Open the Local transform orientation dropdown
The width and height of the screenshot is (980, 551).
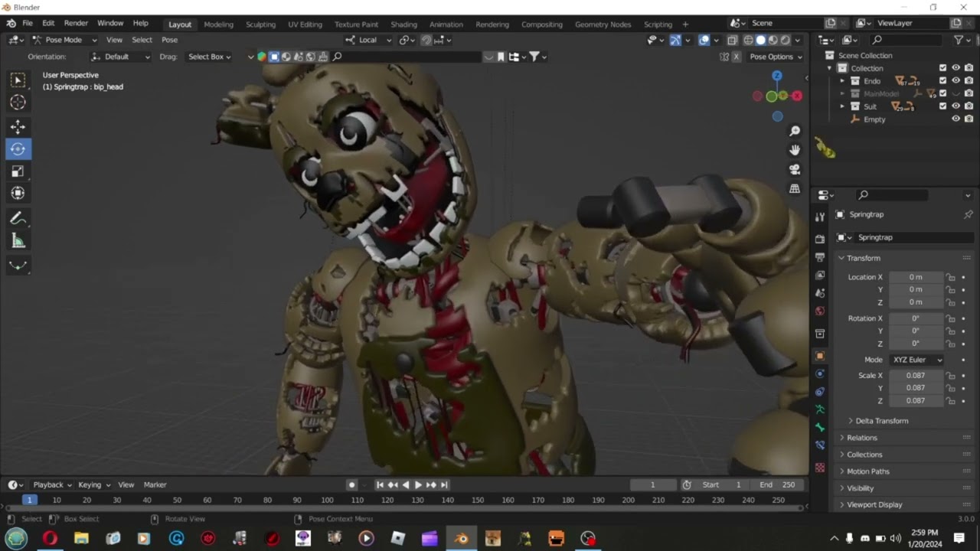pos(368,40)
